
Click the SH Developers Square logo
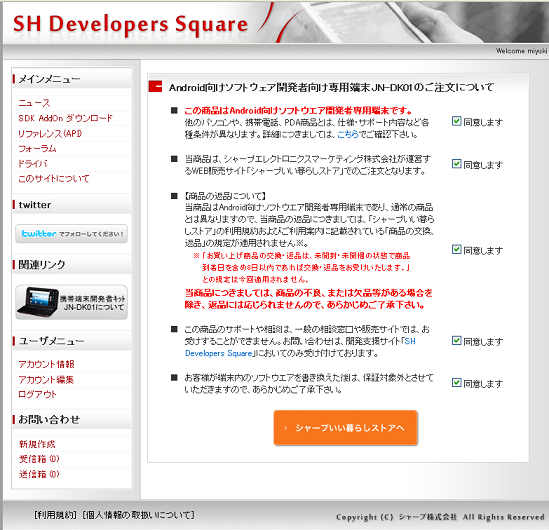(130, 24)
